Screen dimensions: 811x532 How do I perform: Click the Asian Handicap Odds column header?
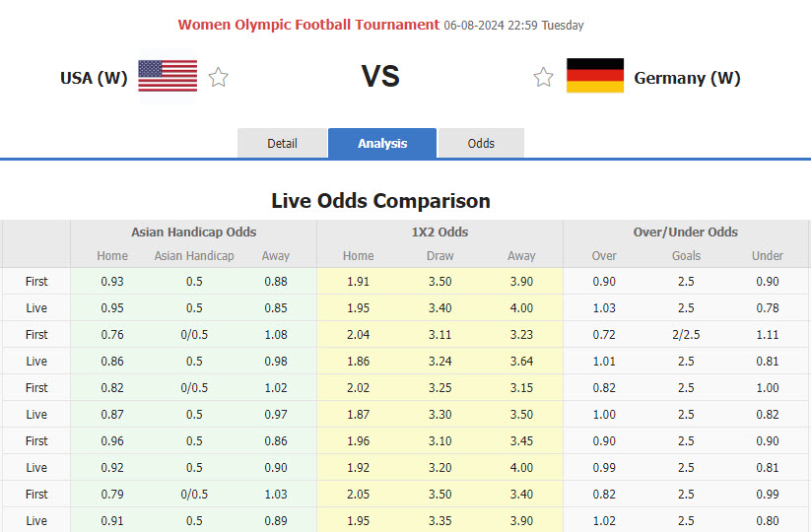[x=193, y=233]
